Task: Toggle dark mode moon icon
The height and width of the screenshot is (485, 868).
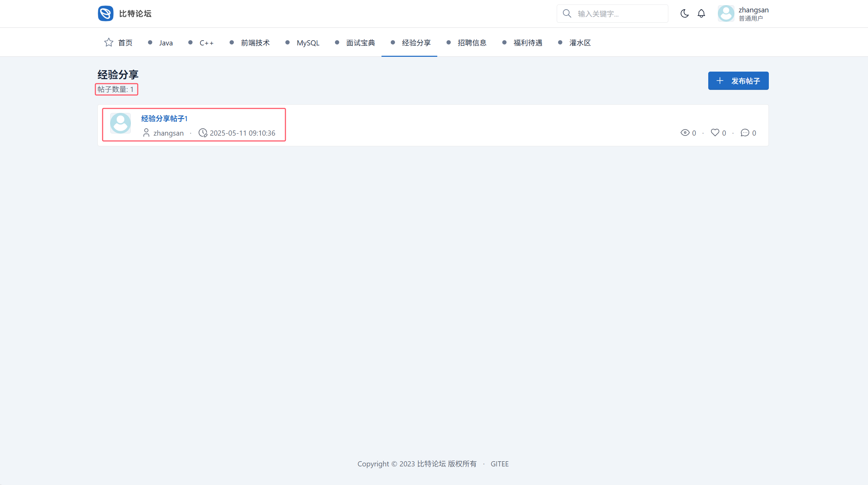Action: click(x=684, y=13)
